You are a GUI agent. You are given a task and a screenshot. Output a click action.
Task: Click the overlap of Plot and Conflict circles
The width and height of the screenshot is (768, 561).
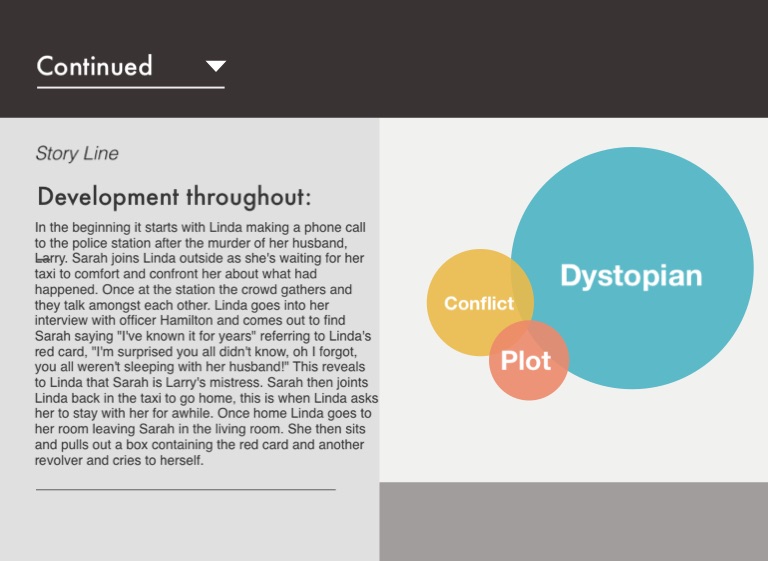502,340
